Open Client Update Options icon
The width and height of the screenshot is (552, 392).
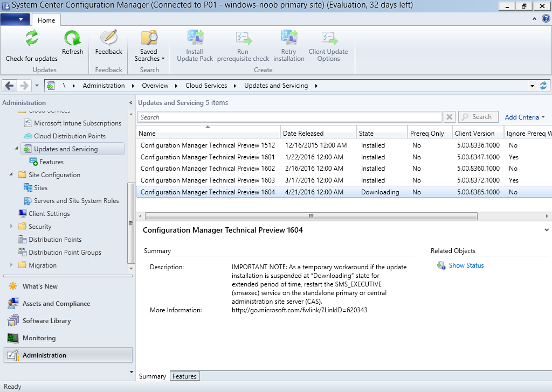coord(329,38)
